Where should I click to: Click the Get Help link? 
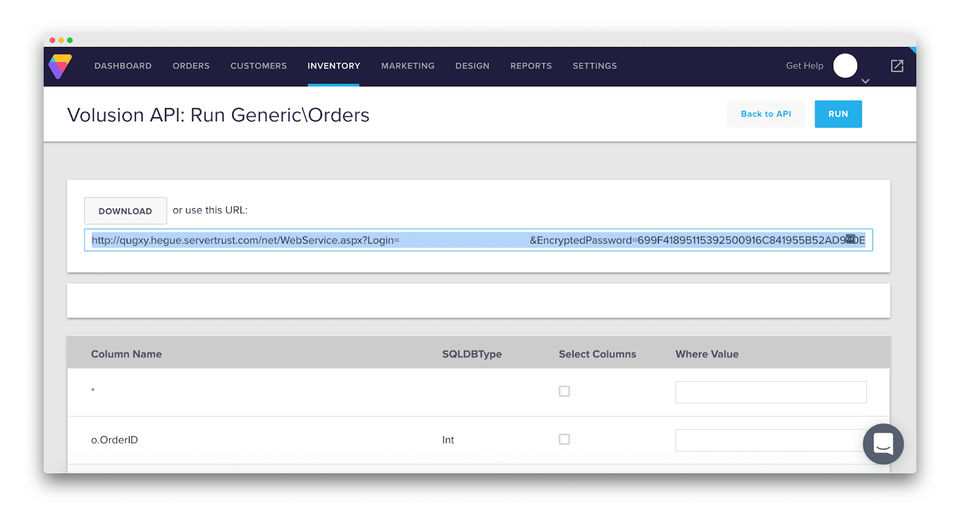tap(804, 66)
